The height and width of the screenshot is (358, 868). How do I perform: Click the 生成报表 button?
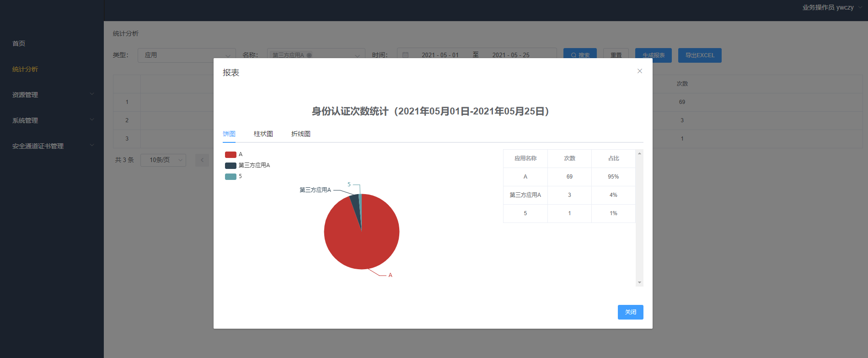tap(654, 55)
